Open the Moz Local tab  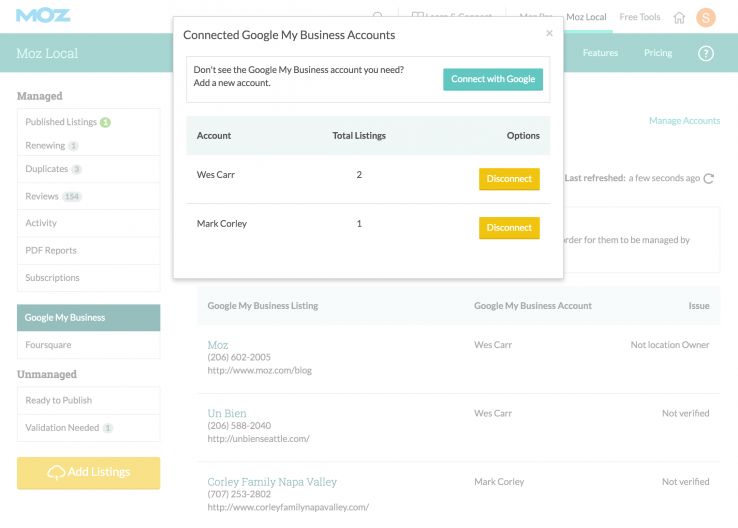coord(586,17)
